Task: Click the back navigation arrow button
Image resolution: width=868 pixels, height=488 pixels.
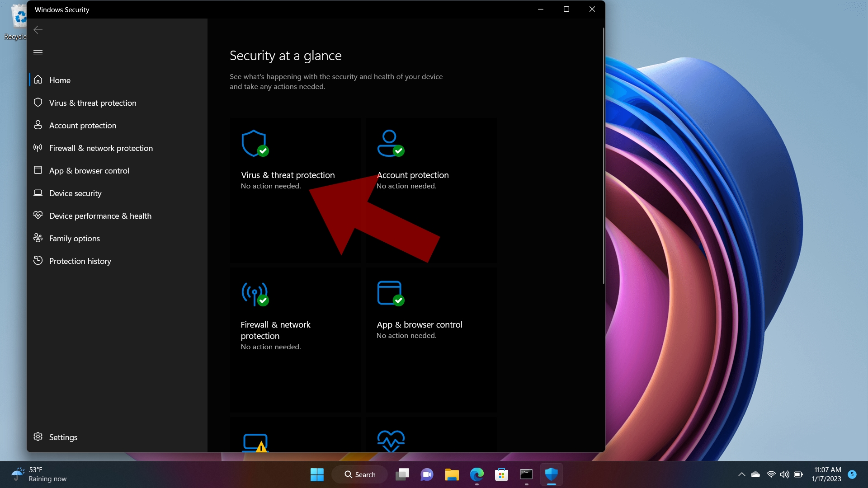Action: click(x=37, y=30)
